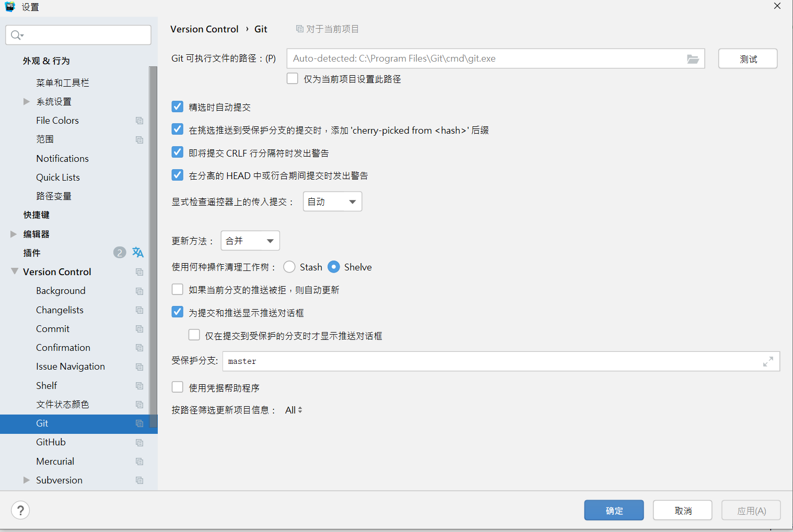Screen dimensions: 793x532
Task: Click the 应用(A) button
Action: (x=751, y=510)
